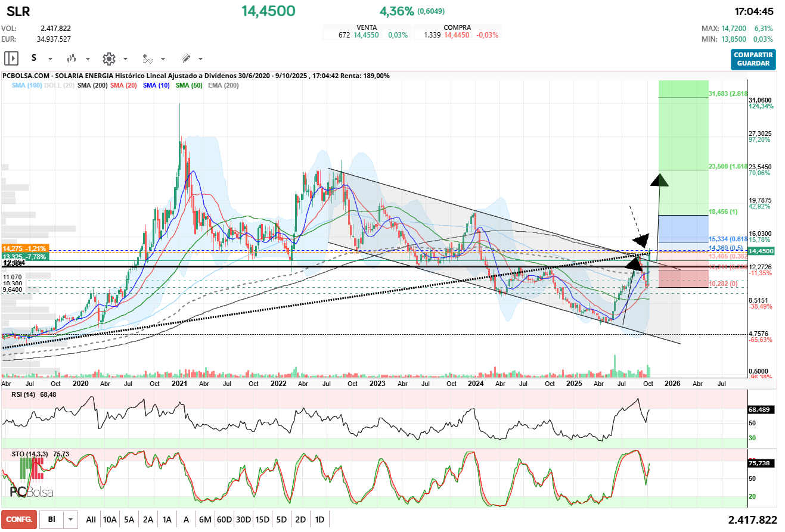Viewport: 785px width, 532px height.
Task: Click the red CONFG. button
Action: pyautogui.click(x=19, y=519)
